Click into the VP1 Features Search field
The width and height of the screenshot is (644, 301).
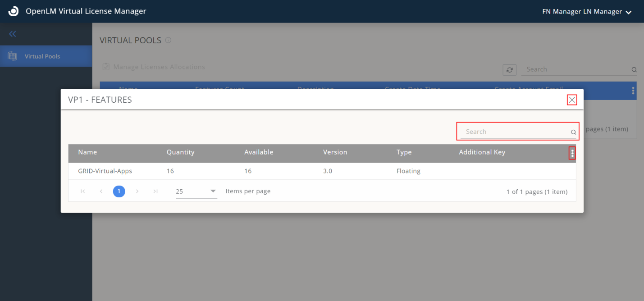pyautogui.click(x=514, y=132)
